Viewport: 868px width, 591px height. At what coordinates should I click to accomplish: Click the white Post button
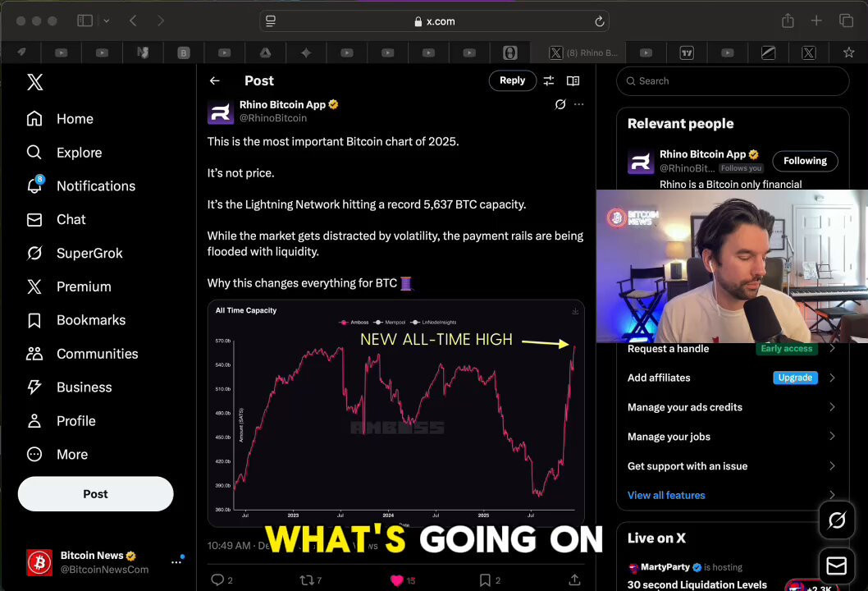tap(95, 493)
